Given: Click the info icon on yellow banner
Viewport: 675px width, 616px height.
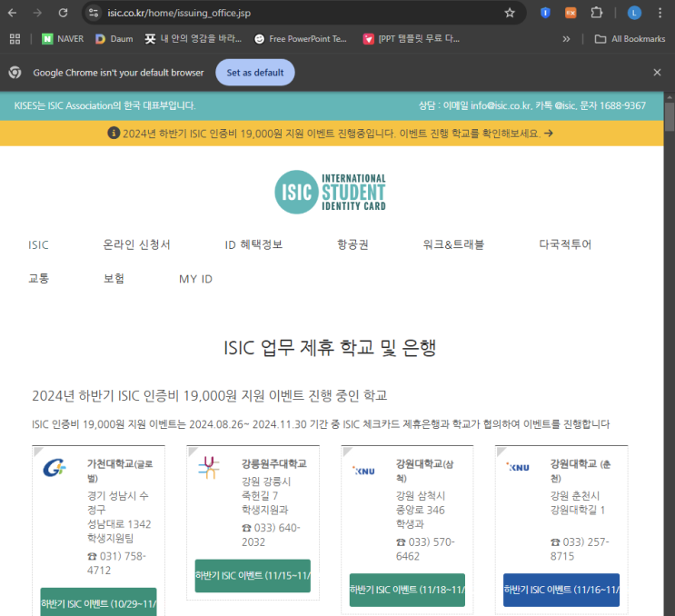Looking at the screenshot, I should click(114, 133).
